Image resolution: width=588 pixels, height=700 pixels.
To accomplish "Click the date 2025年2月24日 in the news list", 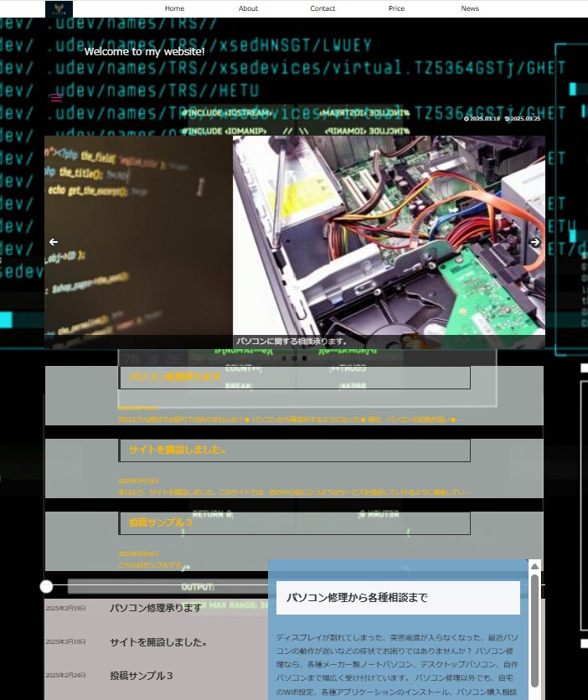I will click(65, 676).
